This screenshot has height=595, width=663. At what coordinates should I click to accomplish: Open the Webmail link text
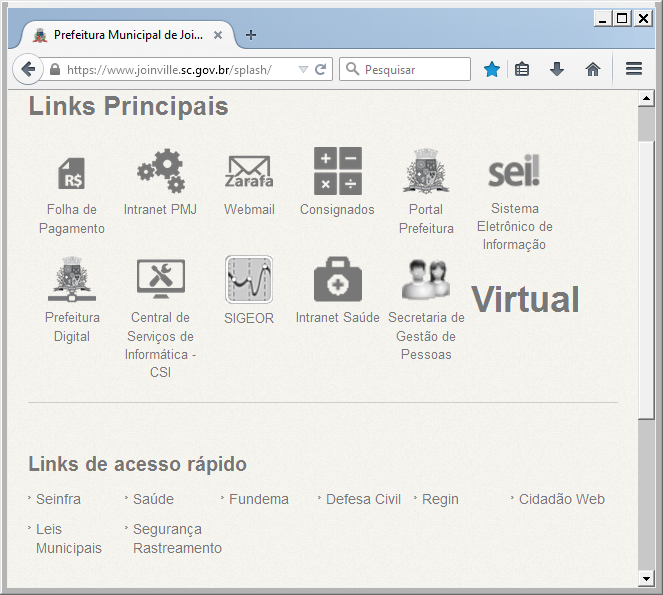[x=249, y=209]
